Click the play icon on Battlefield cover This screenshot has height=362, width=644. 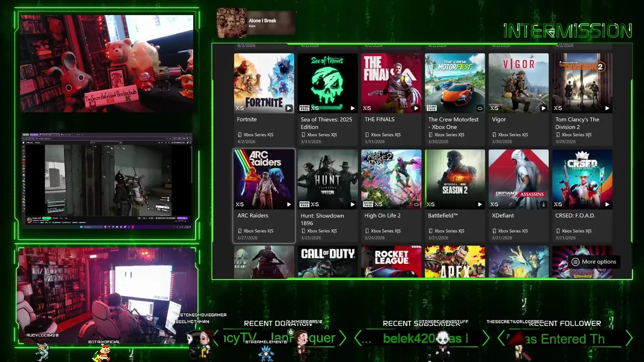point(480,204)
